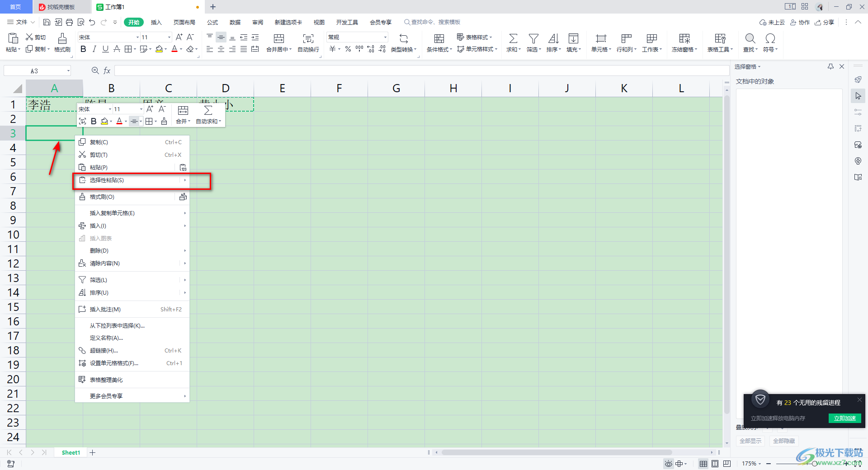Click the font color swatch in mini toolbar

click(x=119, y=121)
